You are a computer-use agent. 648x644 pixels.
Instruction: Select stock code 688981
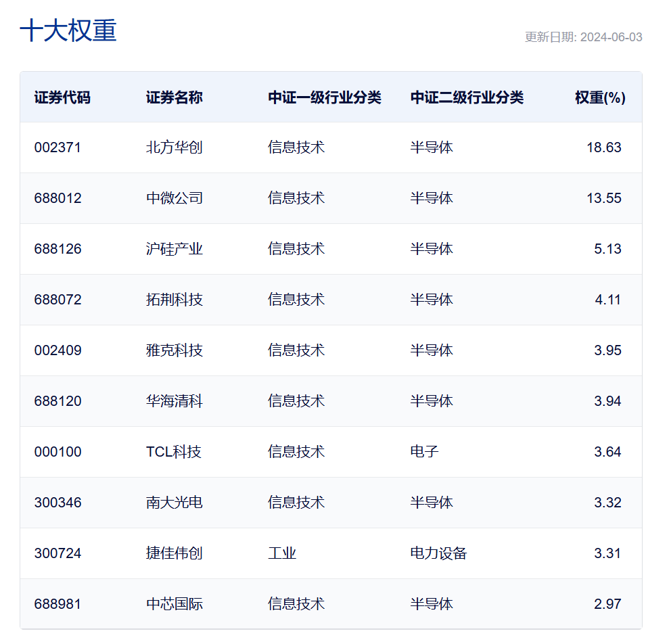pyautogui.click(x=57, y=604)
